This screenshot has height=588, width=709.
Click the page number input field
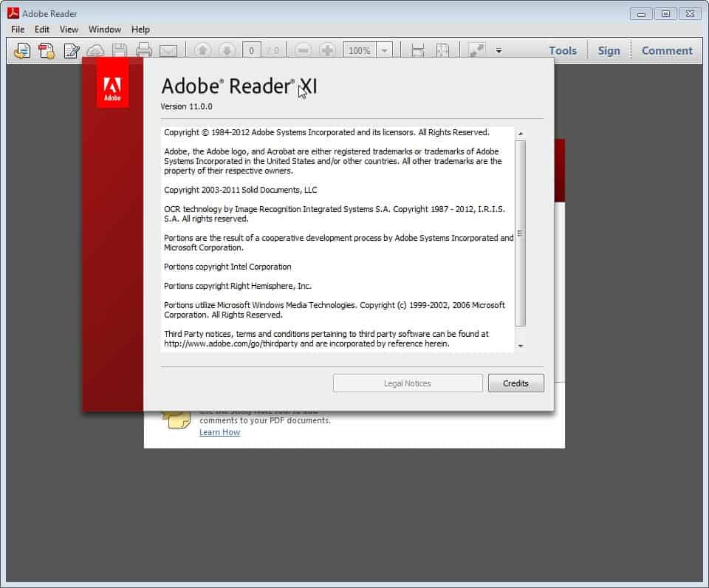point(251,50)
